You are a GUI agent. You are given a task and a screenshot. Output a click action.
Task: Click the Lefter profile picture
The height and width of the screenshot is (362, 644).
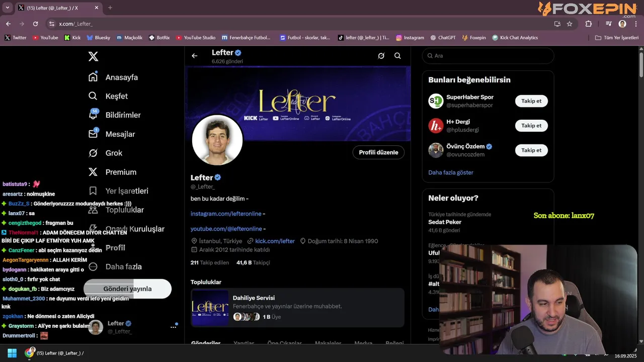(x=217, y=140)
